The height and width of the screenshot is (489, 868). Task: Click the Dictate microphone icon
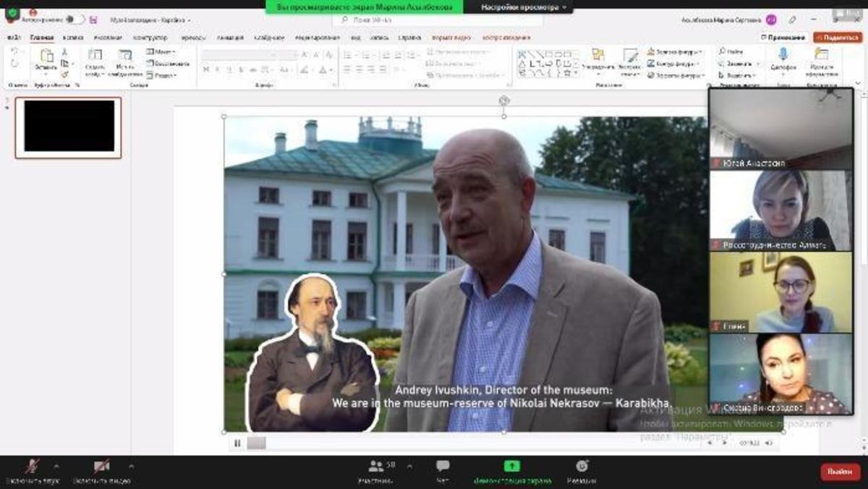point(783,55)
